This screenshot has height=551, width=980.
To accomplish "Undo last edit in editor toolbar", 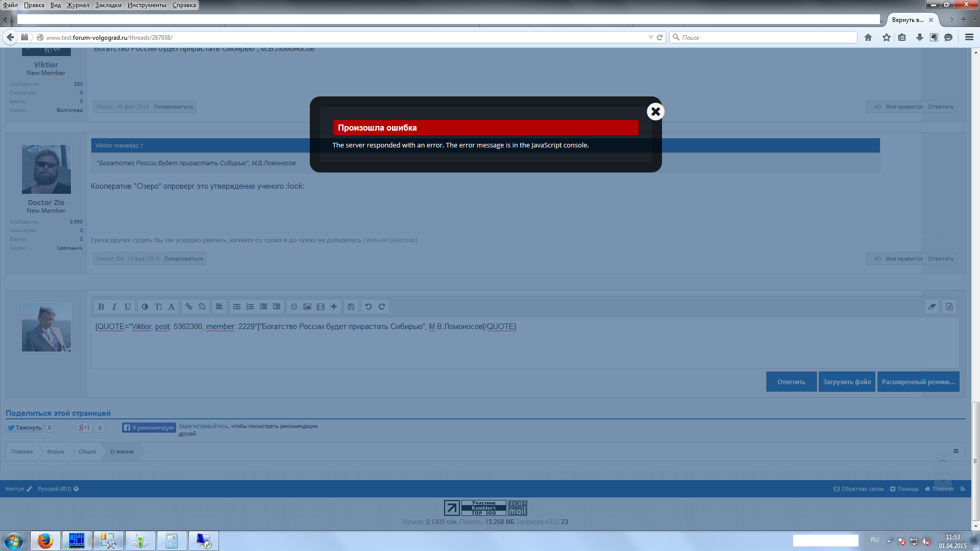I will (369, 307).
